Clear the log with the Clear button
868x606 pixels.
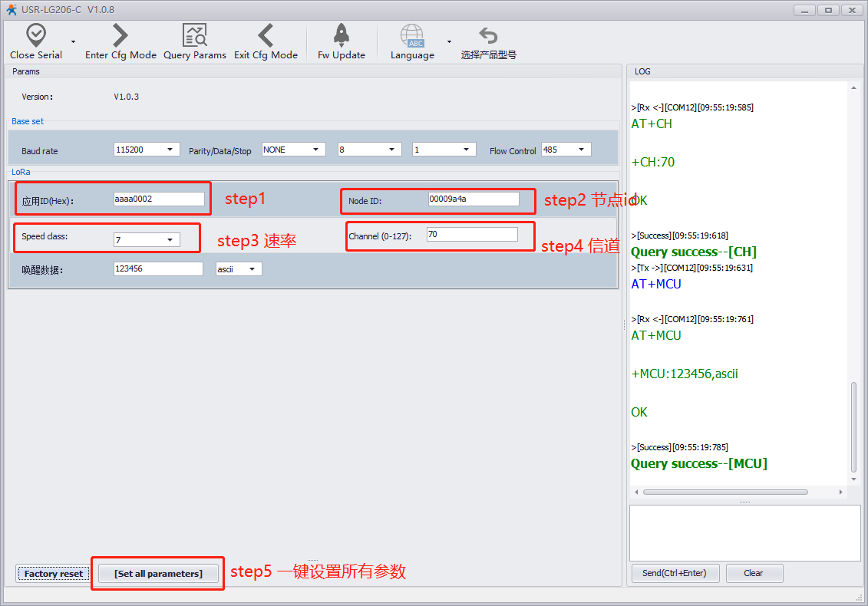(x=754, y=573)
